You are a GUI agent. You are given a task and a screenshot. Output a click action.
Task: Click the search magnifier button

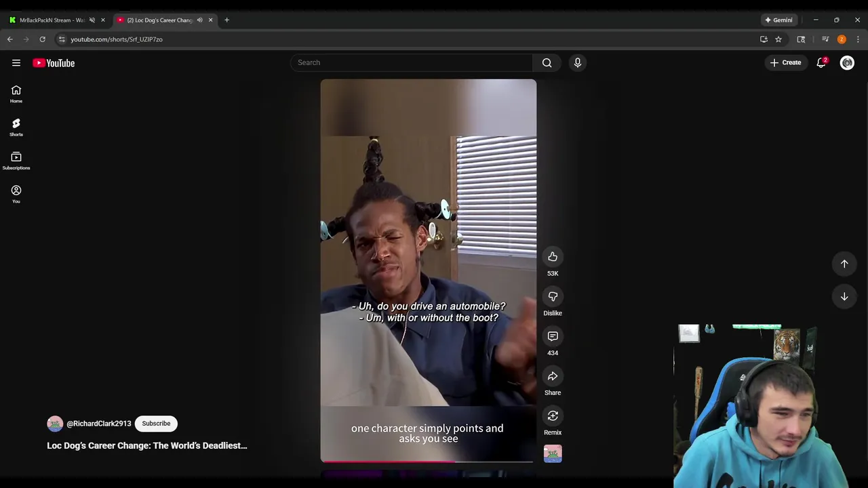tap(547, 62)
